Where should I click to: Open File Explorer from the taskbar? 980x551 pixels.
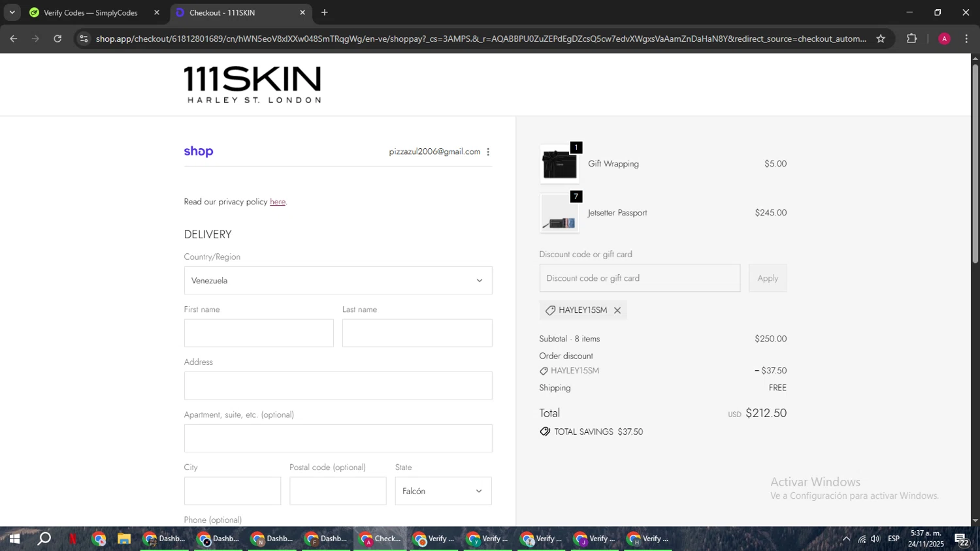tap(123, 539)
